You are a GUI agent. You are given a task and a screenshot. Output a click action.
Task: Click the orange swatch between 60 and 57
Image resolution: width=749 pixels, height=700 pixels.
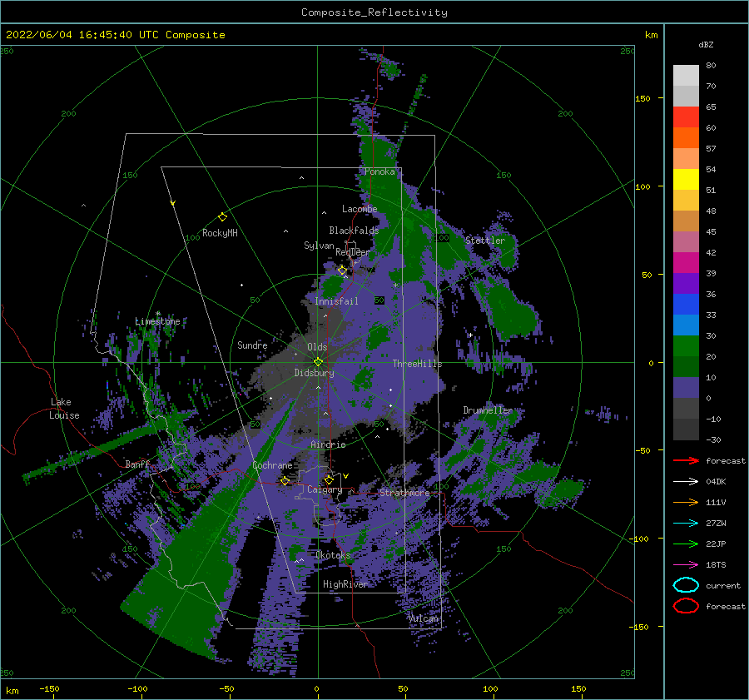pyautogui.click(x=686, y=137)
